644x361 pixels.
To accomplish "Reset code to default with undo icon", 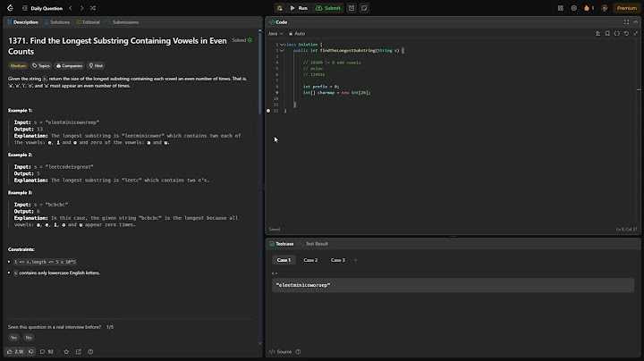I will point(626,34).
